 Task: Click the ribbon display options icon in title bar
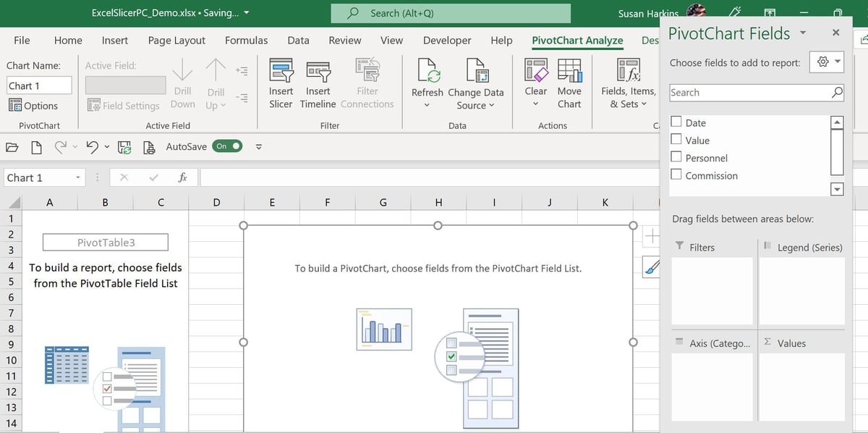point(770,12)
